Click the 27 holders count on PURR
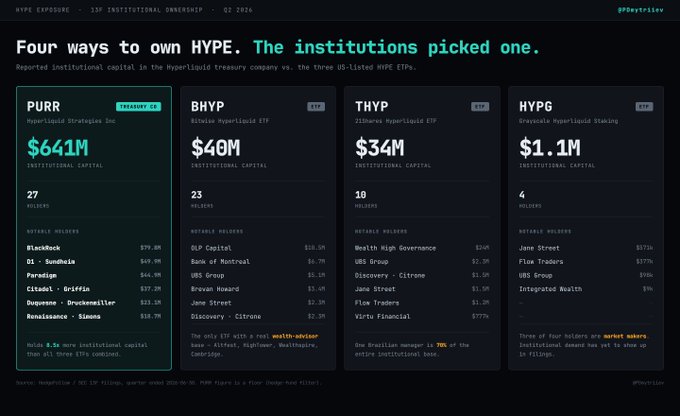This screenshot has width=680, height=416. click(33, 195)
